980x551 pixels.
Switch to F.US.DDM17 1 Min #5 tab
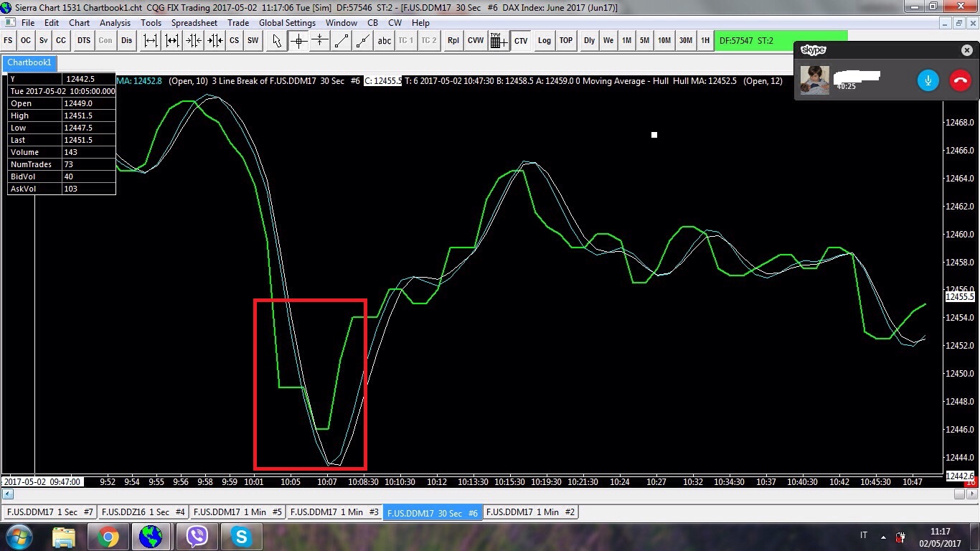click(x=237, y=512)
